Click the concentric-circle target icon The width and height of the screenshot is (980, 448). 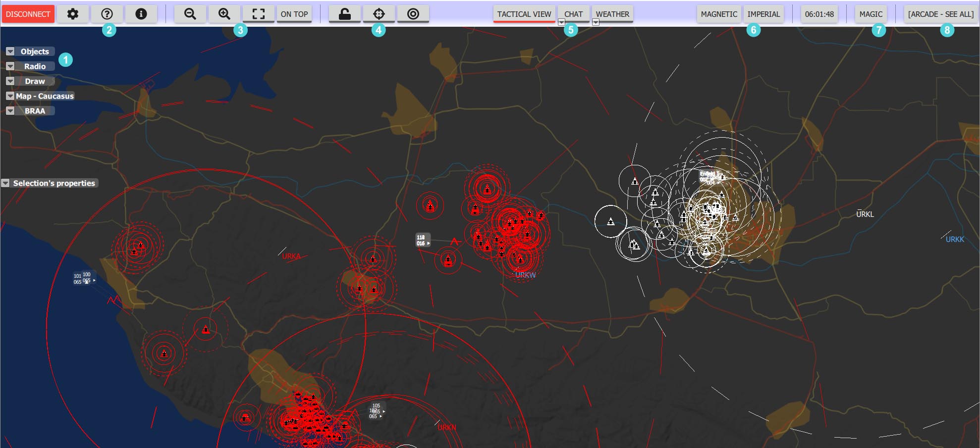413,14
